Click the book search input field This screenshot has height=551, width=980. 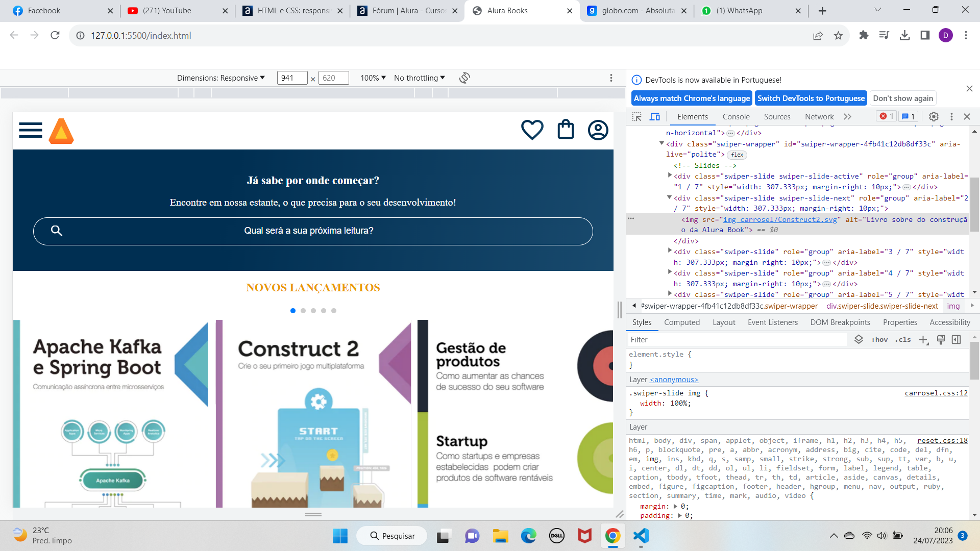coord(313,231)
